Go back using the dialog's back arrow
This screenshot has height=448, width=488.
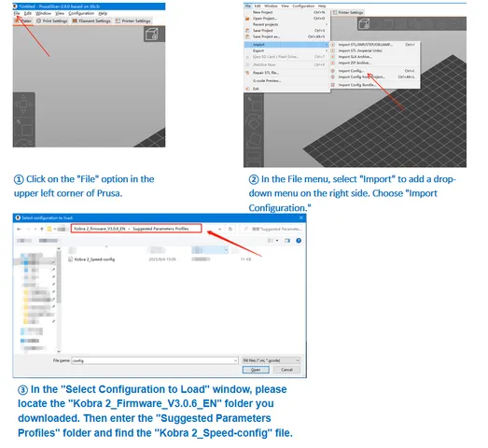19,230
